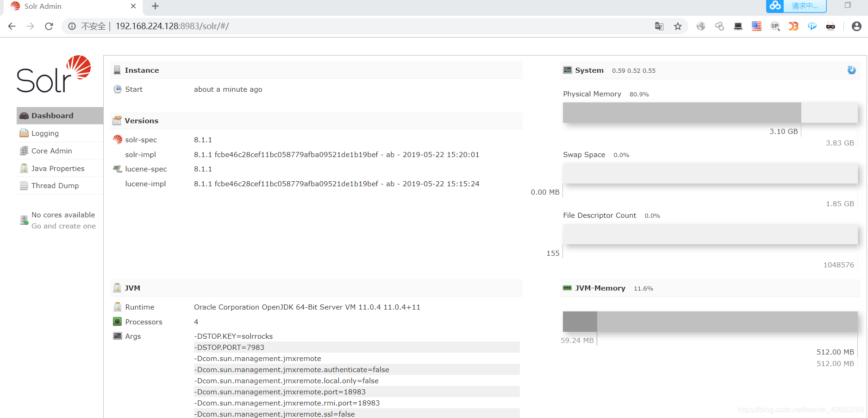Click the Instance section icon
Screen dimensions: 868x418
(x=117, y=70)
